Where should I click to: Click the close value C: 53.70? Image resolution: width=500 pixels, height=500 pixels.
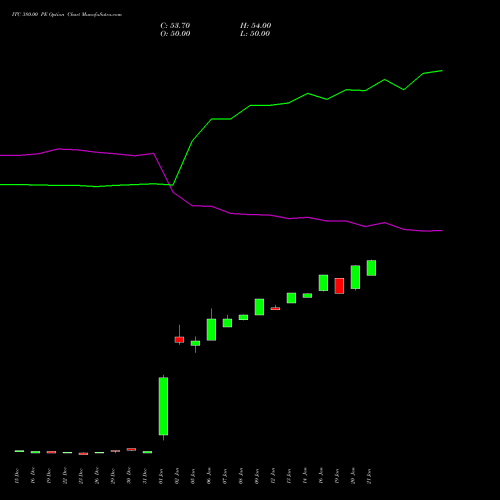point(175,26)
